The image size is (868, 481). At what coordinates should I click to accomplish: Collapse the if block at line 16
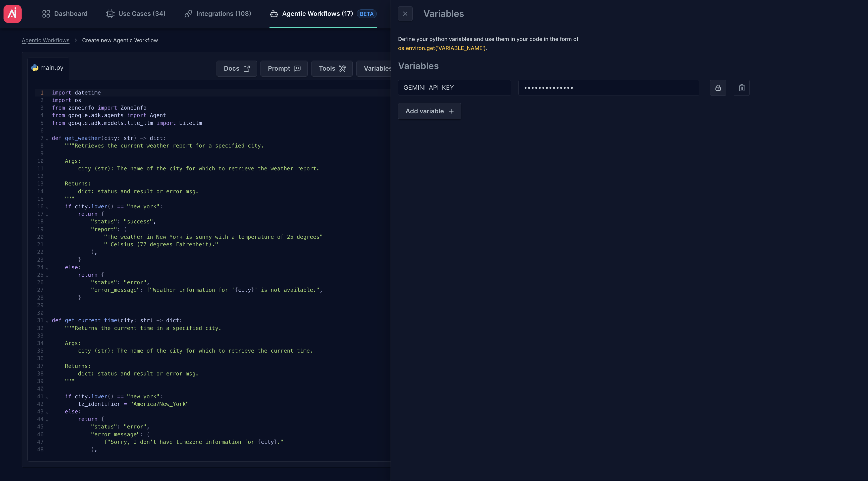47,207
